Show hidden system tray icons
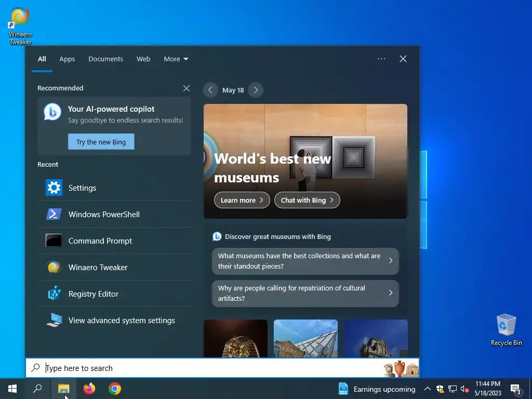 coord(428,389)
